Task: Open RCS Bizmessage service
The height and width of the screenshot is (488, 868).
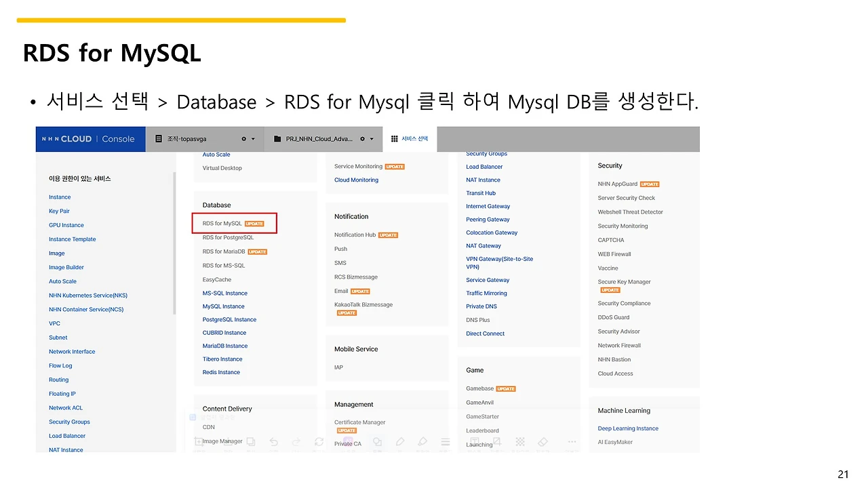Action: click(356, 277)
